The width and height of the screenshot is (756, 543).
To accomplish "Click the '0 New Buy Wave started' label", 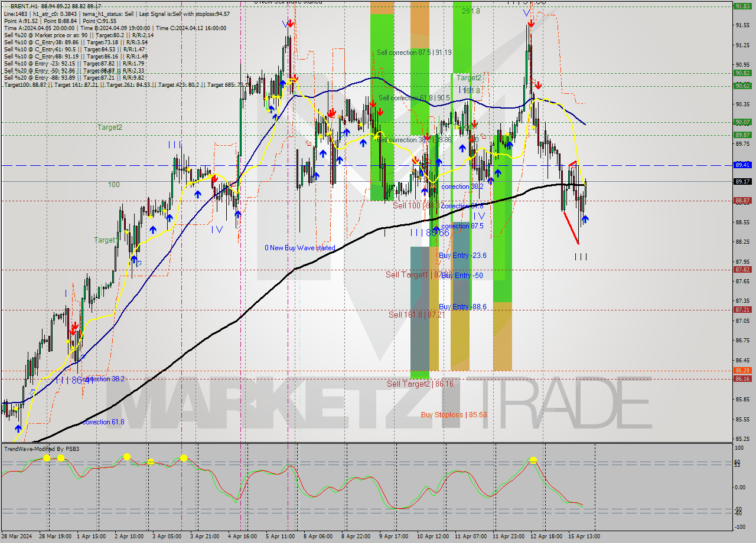I will [x=299, y=247].
